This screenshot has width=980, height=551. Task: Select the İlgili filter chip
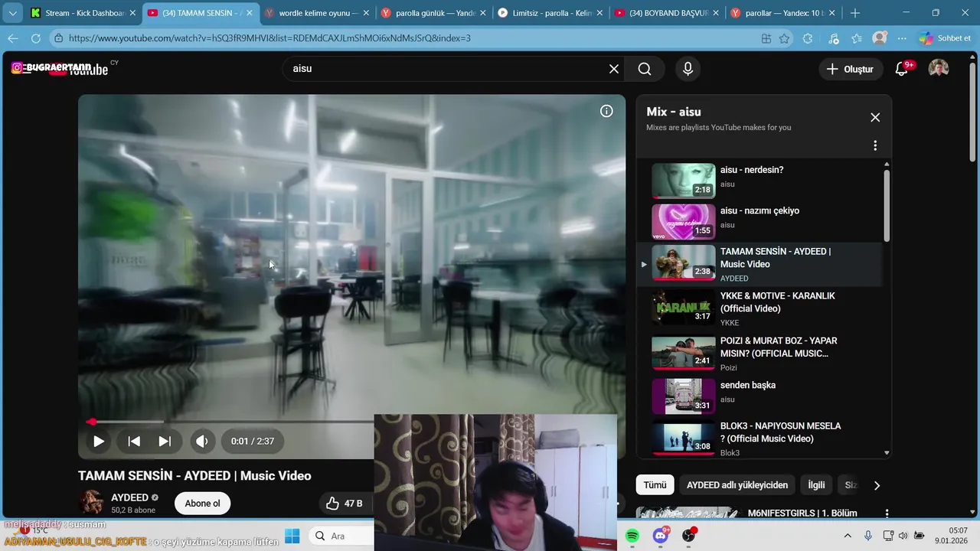point(816,485)
